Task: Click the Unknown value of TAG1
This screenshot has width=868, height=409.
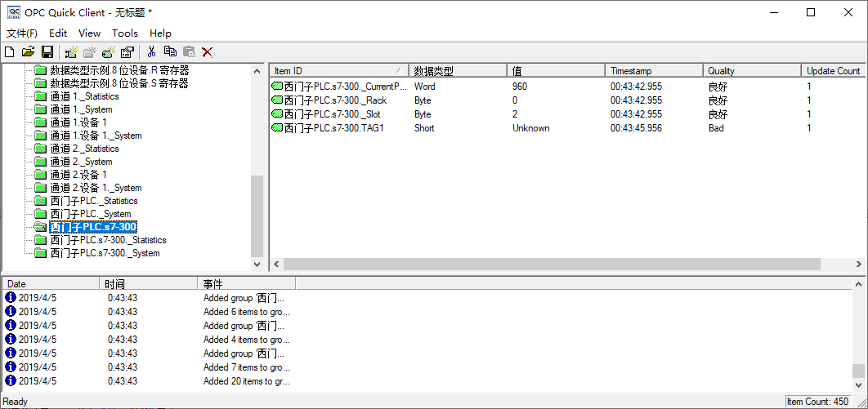Action: click(x=531, y=128)
